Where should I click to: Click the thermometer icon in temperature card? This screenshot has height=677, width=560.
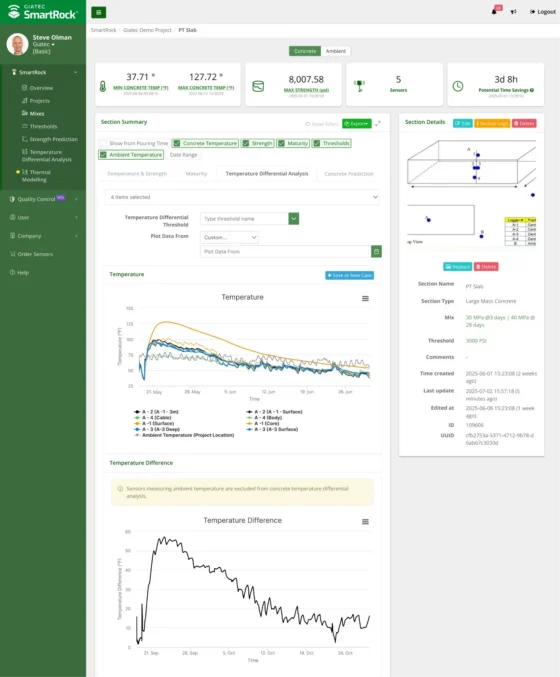tap(103, 86)
